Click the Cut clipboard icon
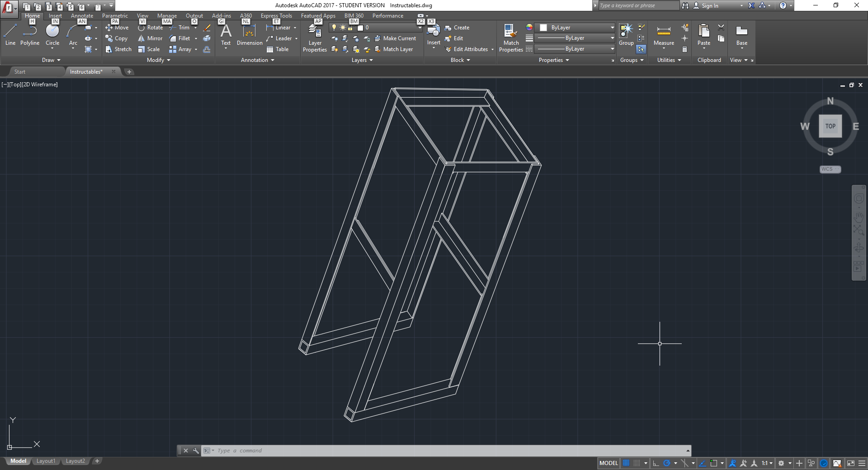868x470 pixels. click(x=721, y=28)
